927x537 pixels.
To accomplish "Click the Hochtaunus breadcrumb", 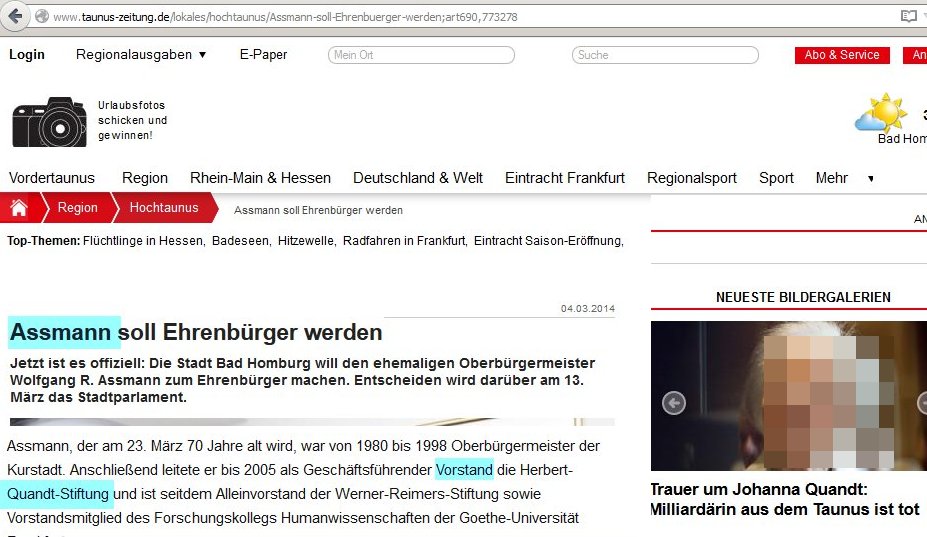I will 163,208.
